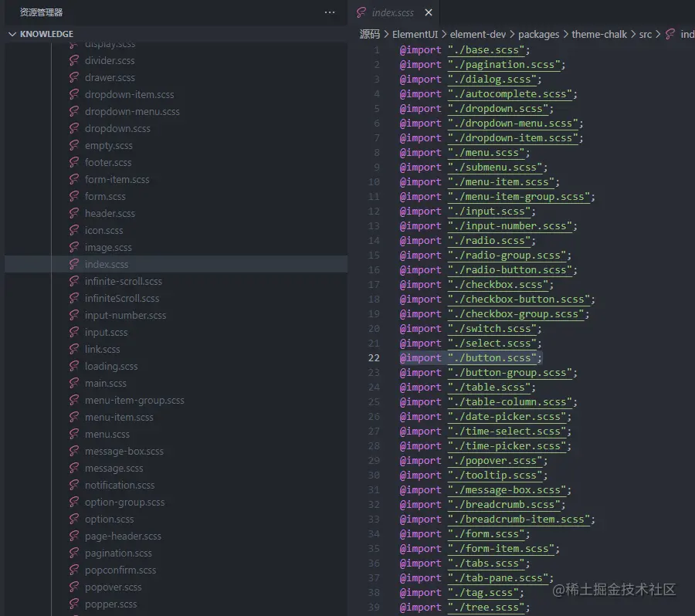The height and width of the screenshot is (616, 695).
Task: Click "./date-picker.scss" on line 26
Action: pyautogui.click(x=507, y=417)
